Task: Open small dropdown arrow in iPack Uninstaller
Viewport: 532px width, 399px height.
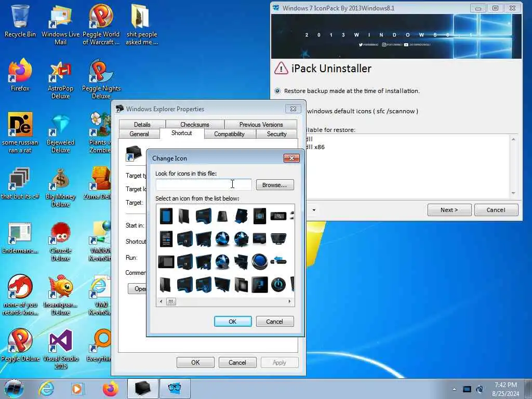Action: tap(314, 210)
